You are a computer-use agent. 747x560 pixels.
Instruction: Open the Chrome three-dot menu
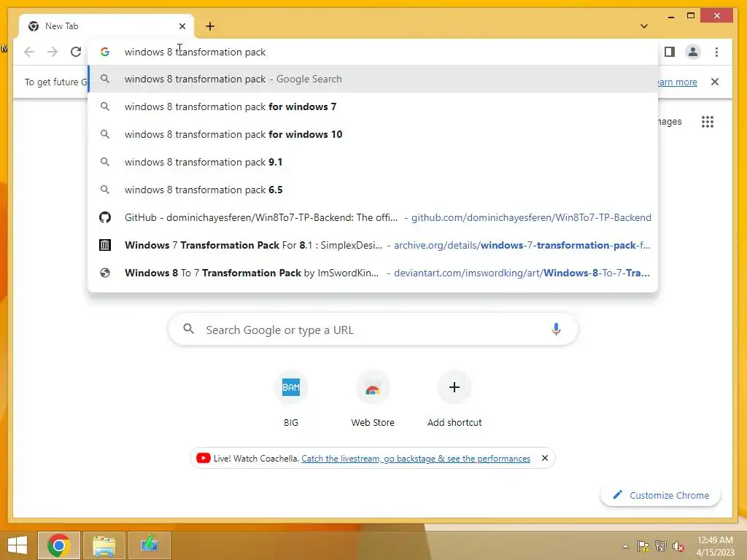pyautogui.click(x=716, y=52)
